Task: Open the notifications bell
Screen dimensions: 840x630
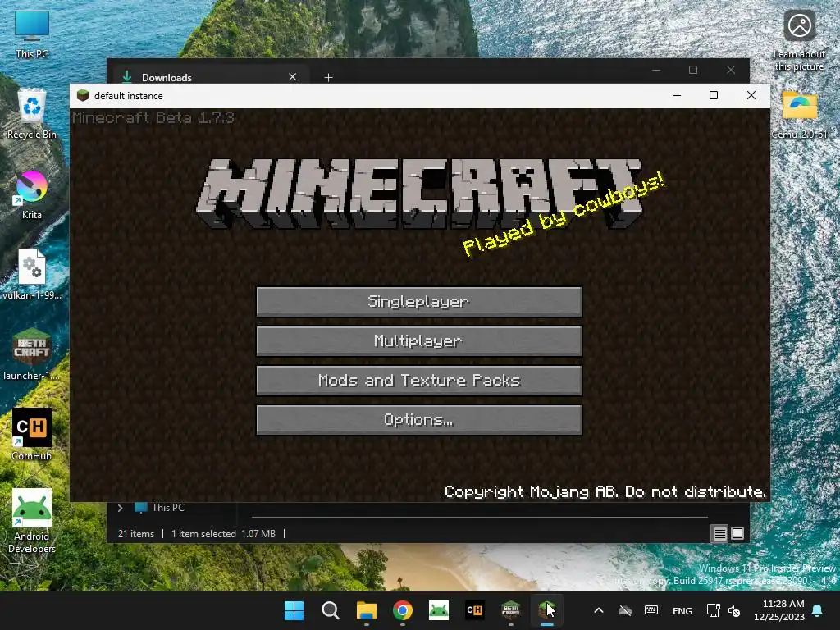Action: (x=818, y=610)
